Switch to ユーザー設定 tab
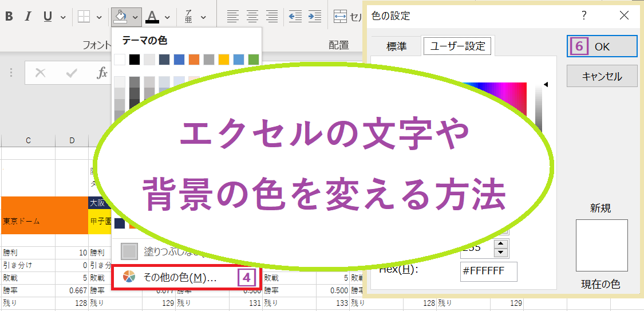The height and width of the screenshot is (311, 644). [457, 46]
